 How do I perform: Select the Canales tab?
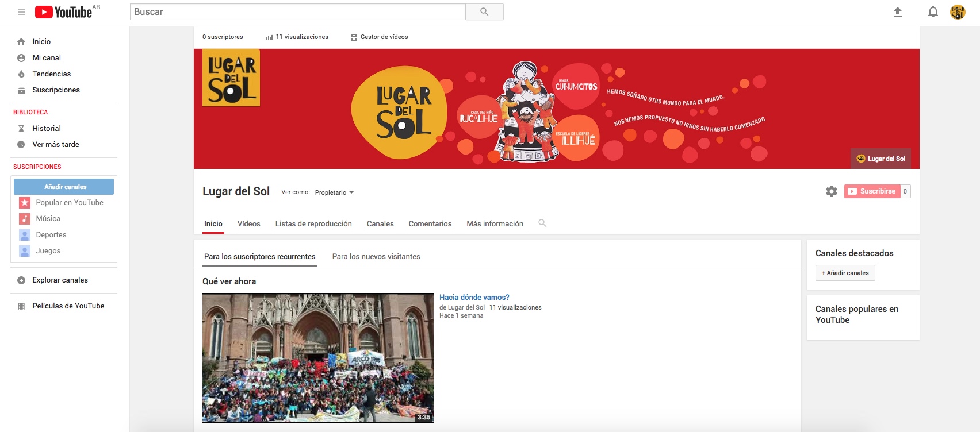pyautogui.click(x=380, y=224)
